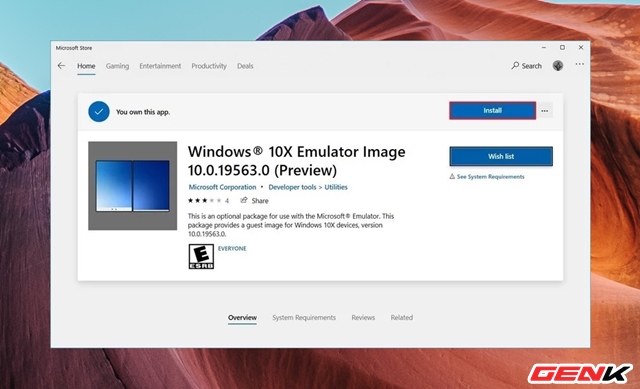Select the Reviews section tab

coord(363,318)
